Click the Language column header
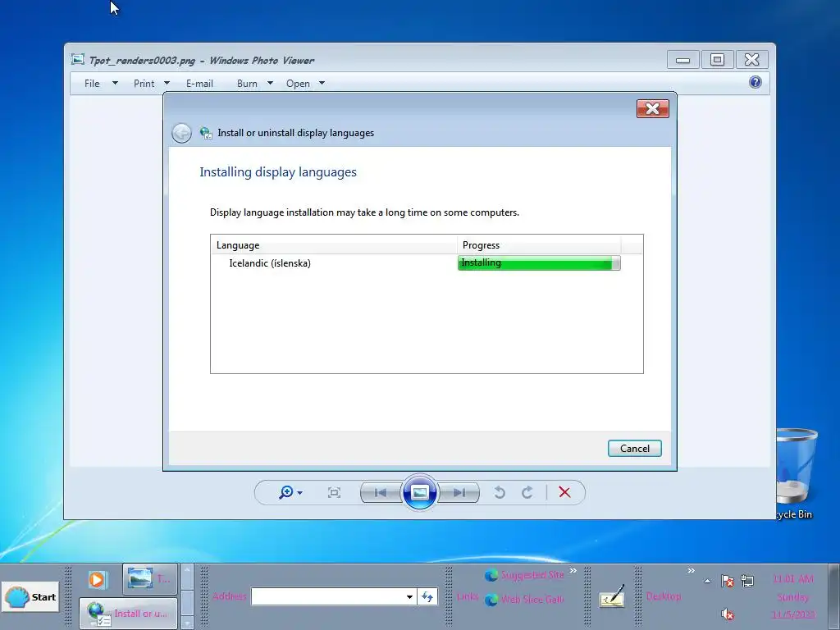The width and height of the screenshot is (840, 630). (x=334, y=244)
